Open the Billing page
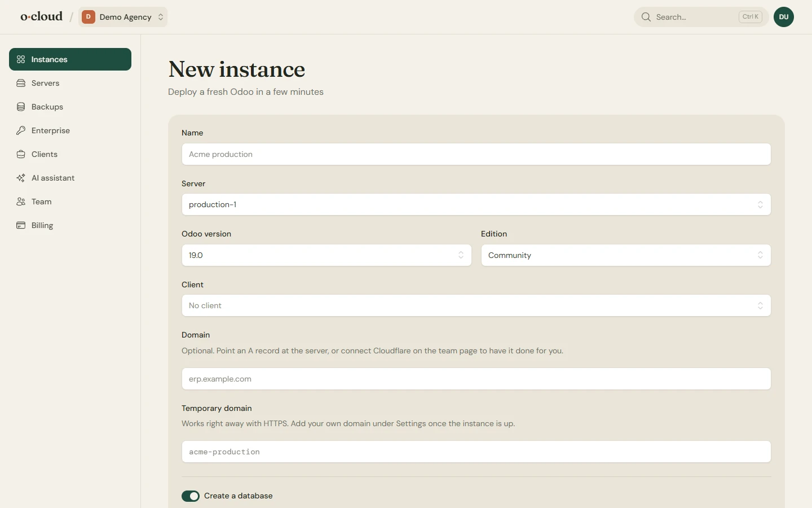Screen dimensions: 812x508 pos(70,225)
